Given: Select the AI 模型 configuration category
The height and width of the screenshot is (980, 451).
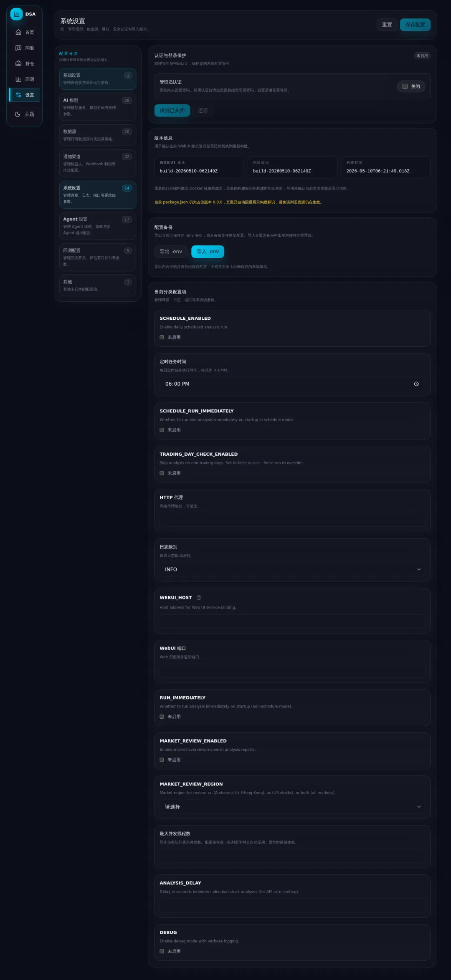Looking at the screenshot, I should [98, 107].
